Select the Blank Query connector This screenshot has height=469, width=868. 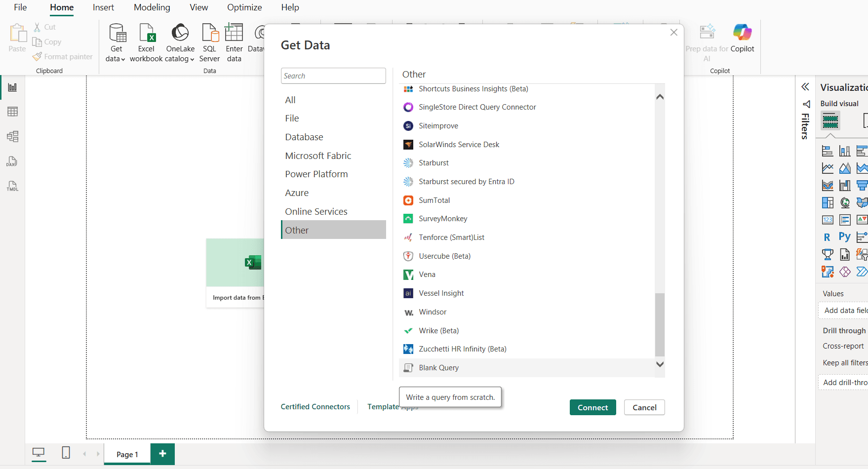[x=527, y=368]
